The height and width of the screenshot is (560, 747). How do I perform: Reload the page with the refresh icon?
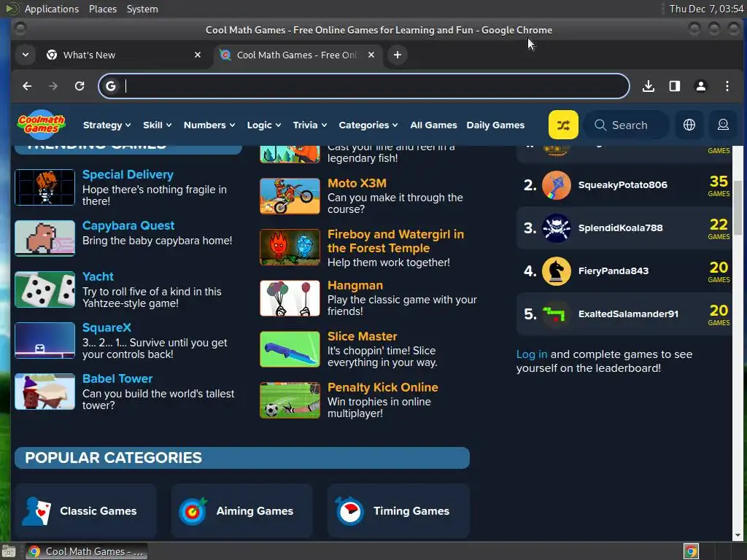(80, 86)
